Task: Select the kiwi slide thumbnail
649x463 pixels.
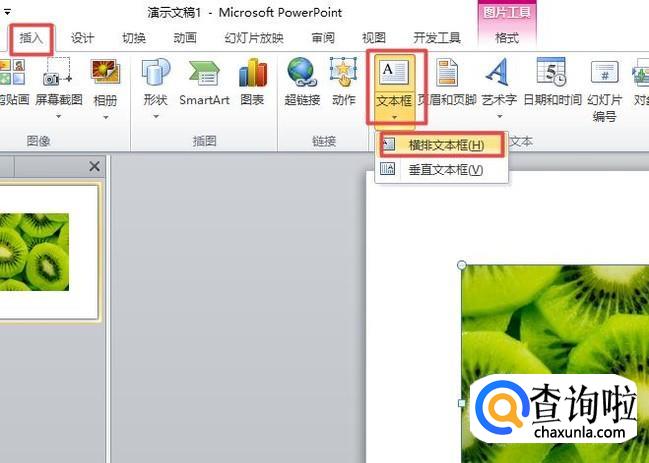Action: [48, 252]
